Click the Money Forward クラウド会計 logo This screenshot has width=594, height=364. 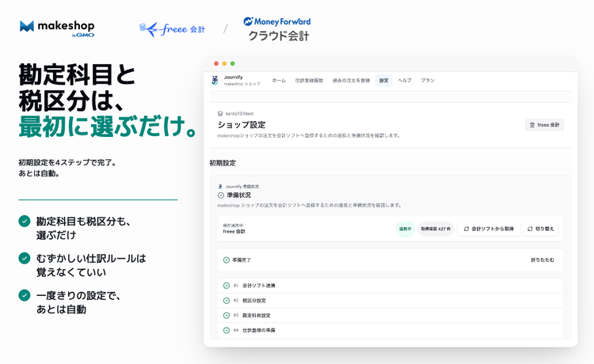277,29
